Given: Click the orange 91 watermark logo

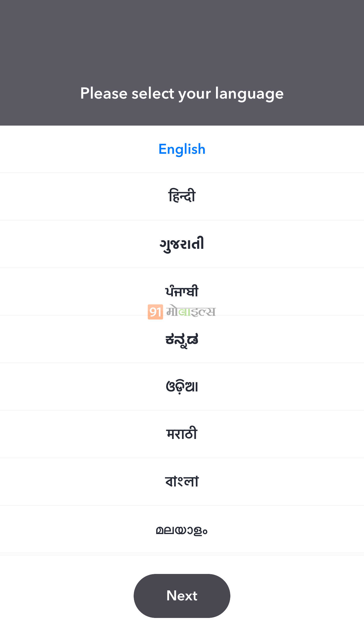Looking at the screenshot, I should (x=155, y=312).
